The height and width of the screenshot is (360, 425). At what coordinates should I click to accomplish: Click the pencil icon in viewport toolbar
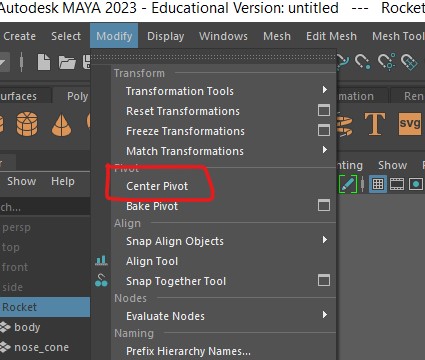(x=348, y=184)
